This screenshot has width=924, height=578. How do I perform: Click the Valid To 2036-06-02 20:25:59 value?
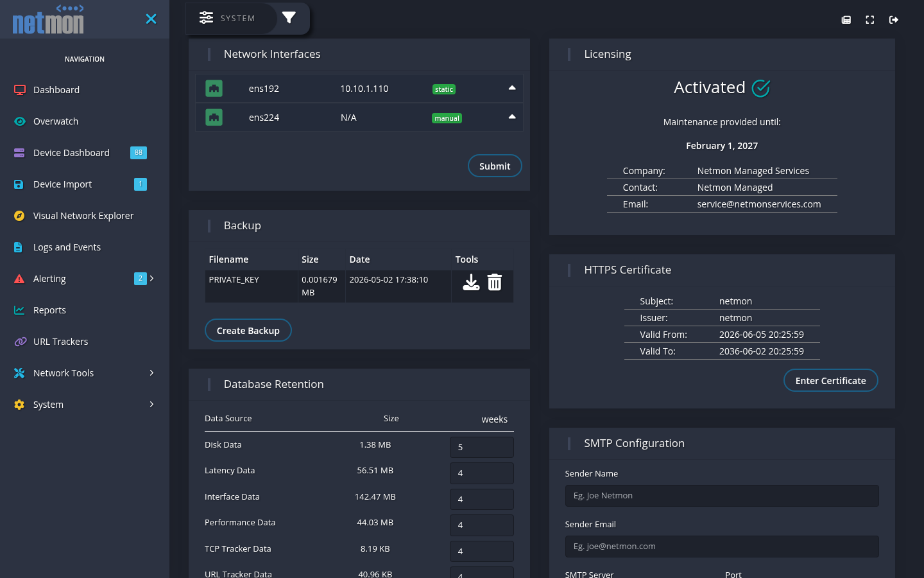click(x=762, y=351)
